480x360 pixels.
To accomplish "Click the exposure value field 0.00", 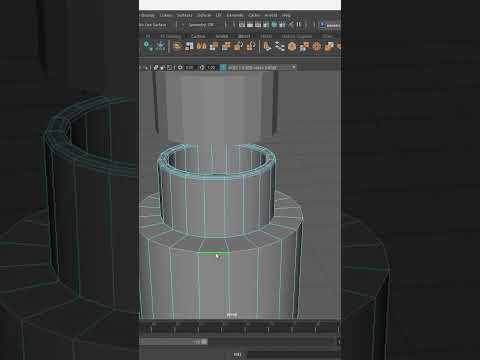I will [x=190, y=68].
